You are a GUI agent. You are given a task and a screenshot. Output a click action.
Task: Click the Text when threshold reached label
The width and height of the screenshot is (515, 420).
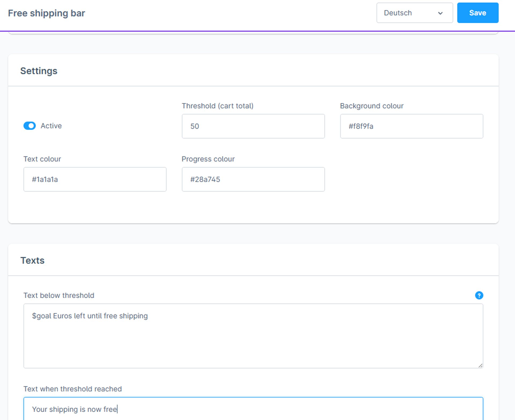pos(73,389)
